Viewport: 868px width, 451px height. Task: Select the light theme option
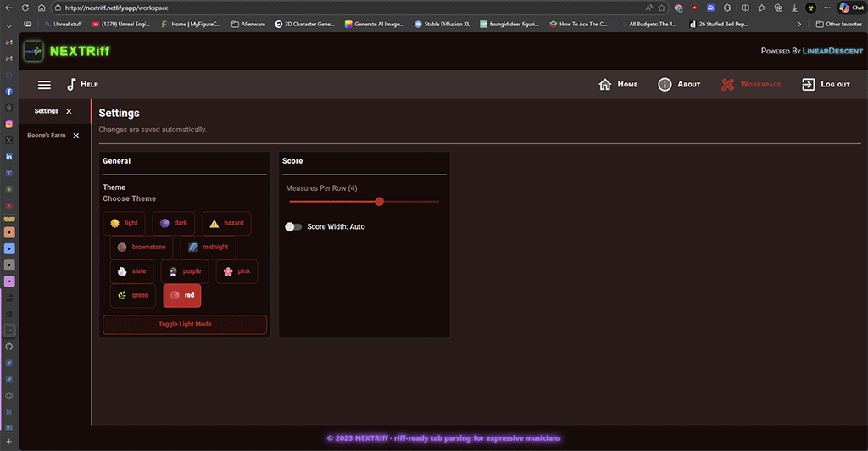tap(124, 223)
